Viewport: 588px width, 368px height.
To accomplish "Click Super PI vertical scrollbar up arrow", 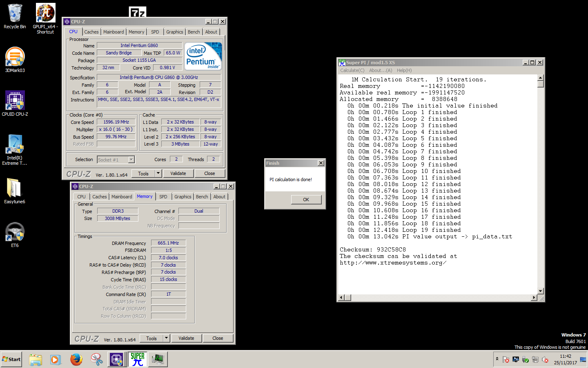I will click(541, 78).
